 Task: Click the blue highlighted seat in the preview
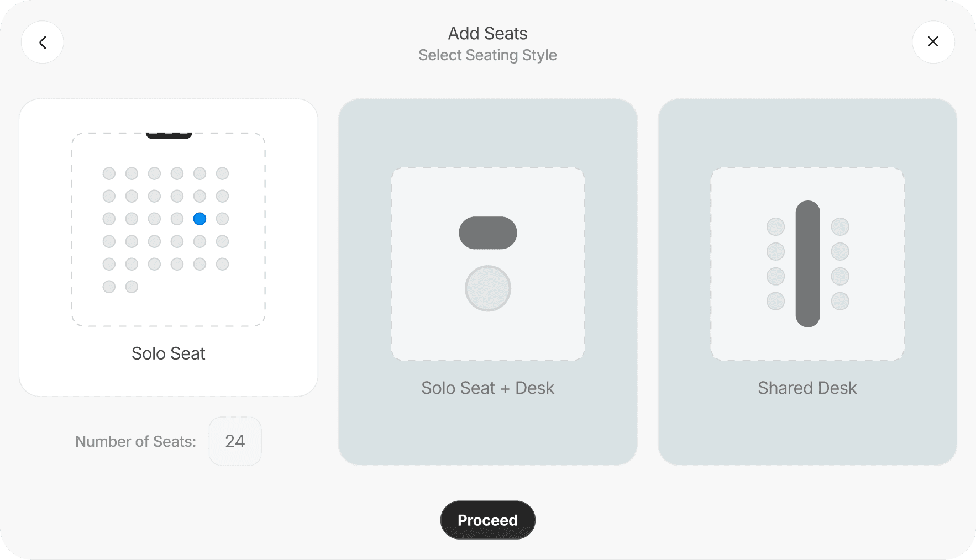coord(200,219)
